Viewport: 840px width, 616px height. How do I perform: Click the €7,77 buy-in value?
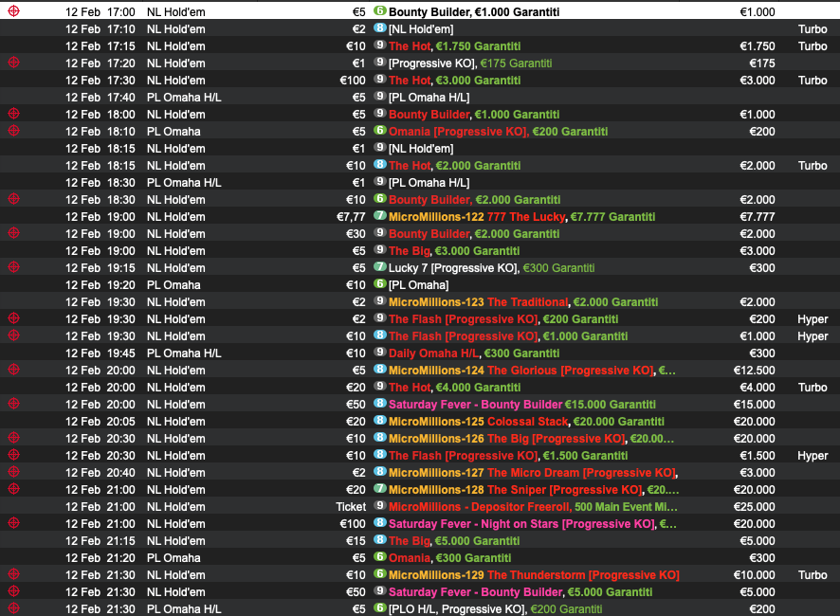[351, 217]
